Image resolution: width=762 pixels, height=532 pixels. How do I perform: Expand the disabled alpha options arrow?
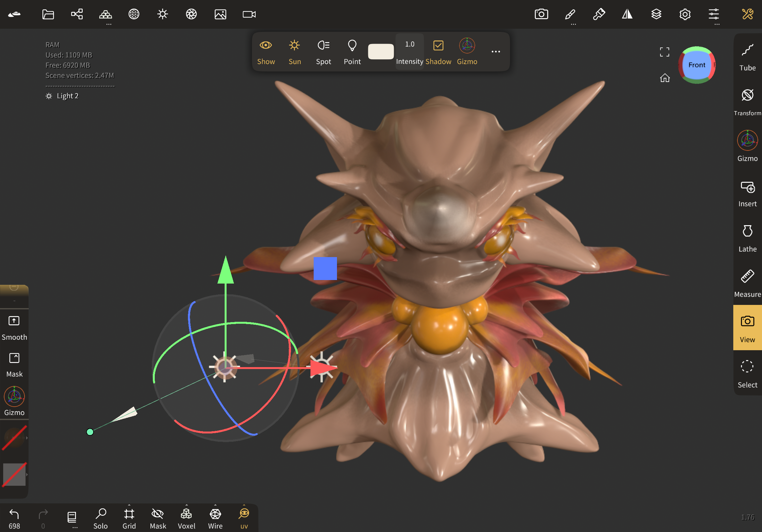click(x=27, y=438)
